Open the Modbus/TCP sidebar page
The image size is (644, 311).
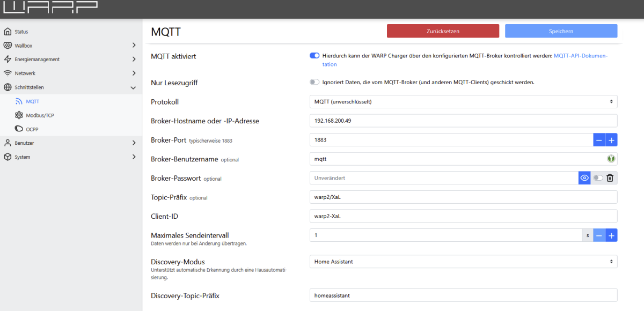coord(40,115)
